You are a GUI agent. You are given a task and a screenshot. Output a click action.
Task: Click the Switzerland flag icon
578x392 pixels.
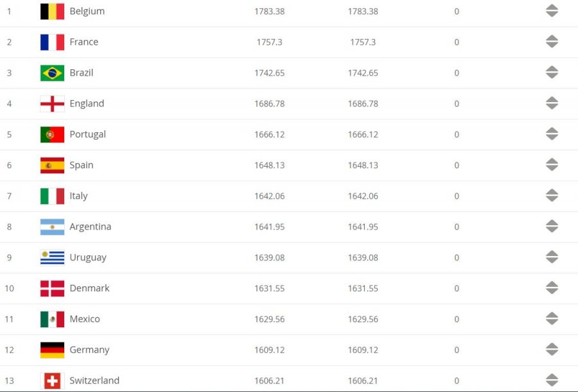click(x=53, y=380)
